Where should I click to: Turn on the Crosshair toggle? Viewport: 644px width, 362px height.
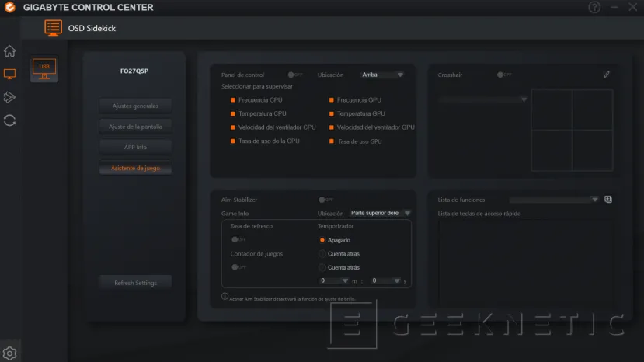click(504, 75)
